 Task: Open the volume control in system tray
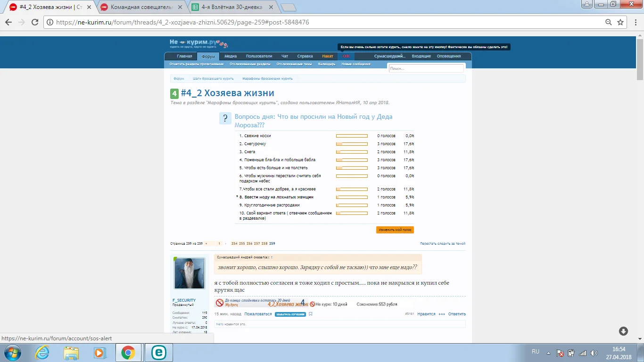click(x=594, y=353)
